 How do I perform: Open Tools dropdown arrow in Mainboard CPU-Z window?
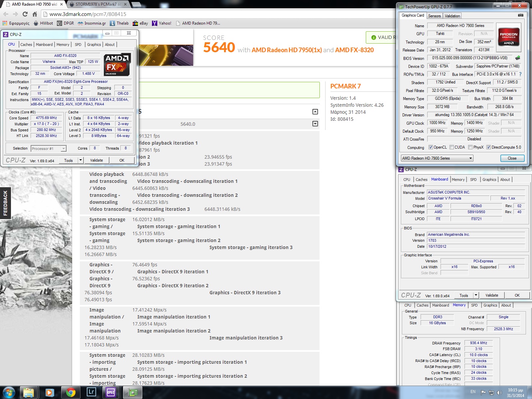point(476,295)
